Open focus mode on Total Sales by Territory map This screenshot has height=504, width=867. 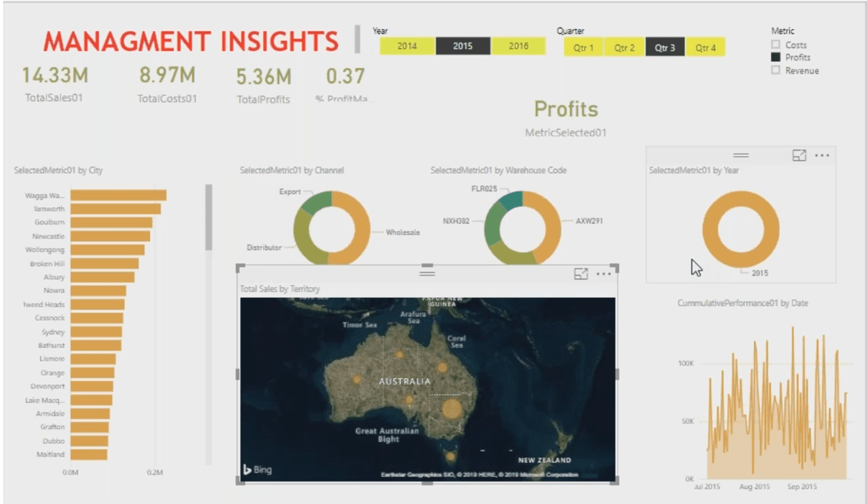tap(581, 274)
